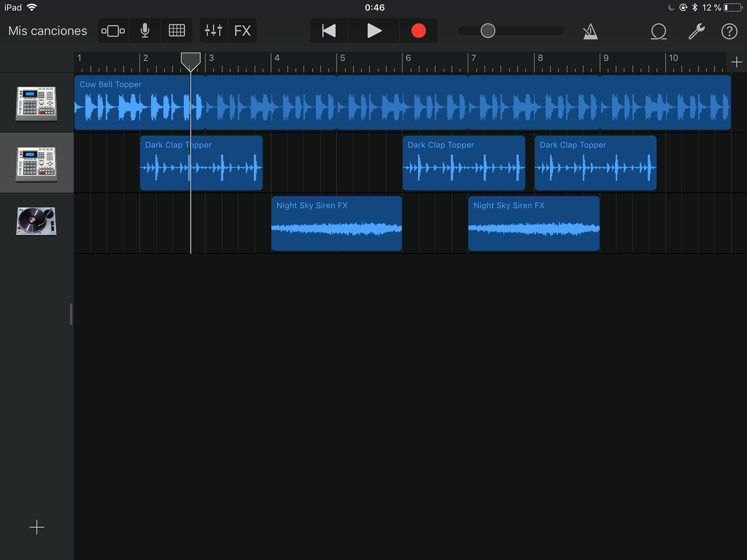Open the wrench settings menu
The image size is (747, 560).
coord(696,31)
